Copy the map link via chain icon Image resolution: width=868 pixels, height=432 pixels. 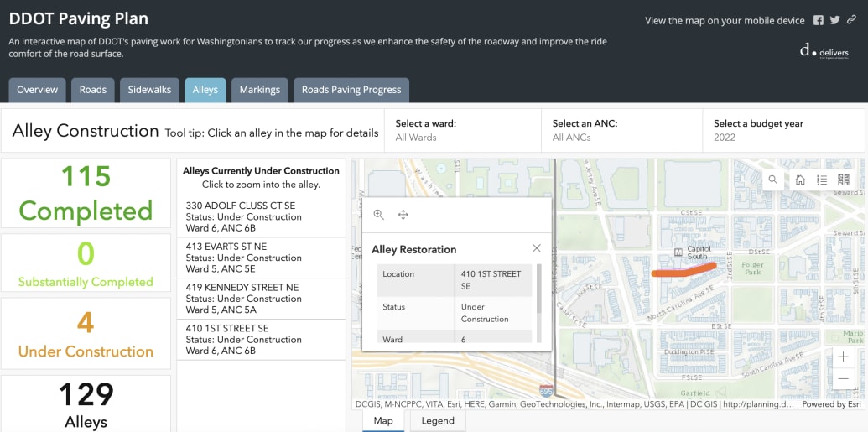tap(852, 21)
